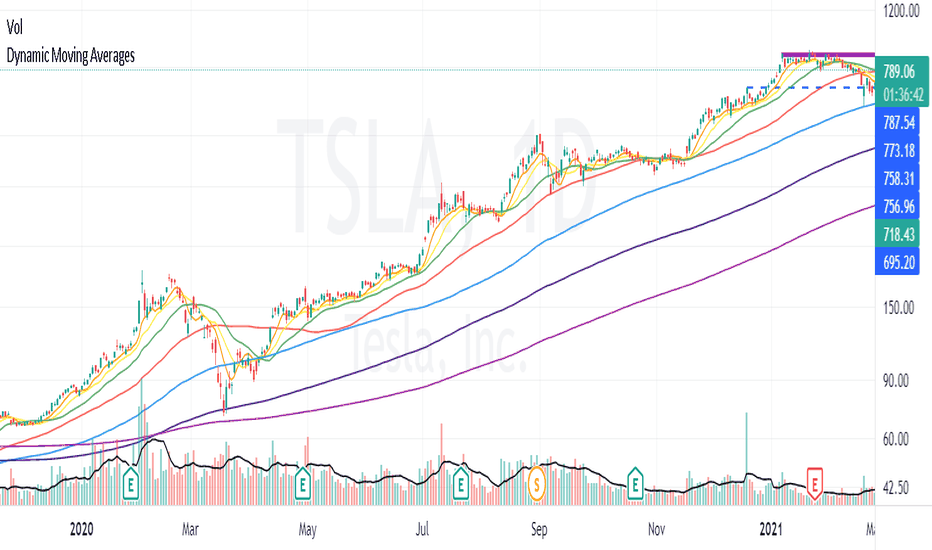Click the Dynamic Moving Averages indicator label
Screen dimensions: 932x550
[71, 56]
